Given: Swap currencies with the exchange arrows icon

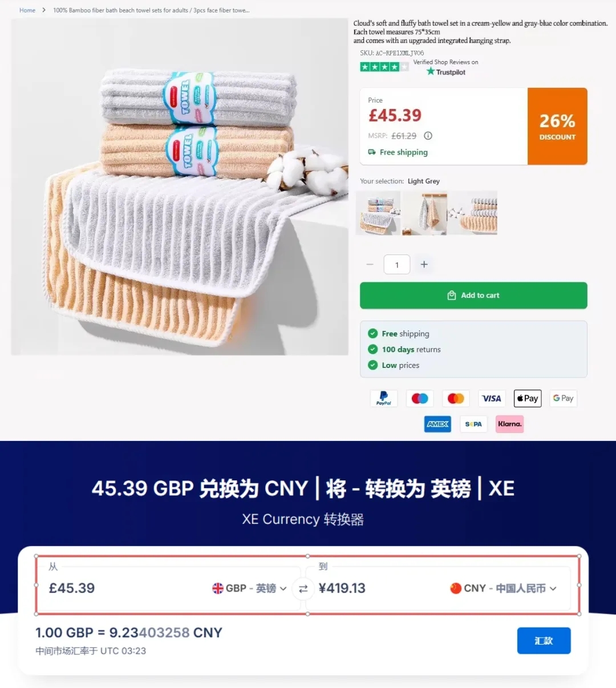Looking at the screenshot, I should coord(303,589).
